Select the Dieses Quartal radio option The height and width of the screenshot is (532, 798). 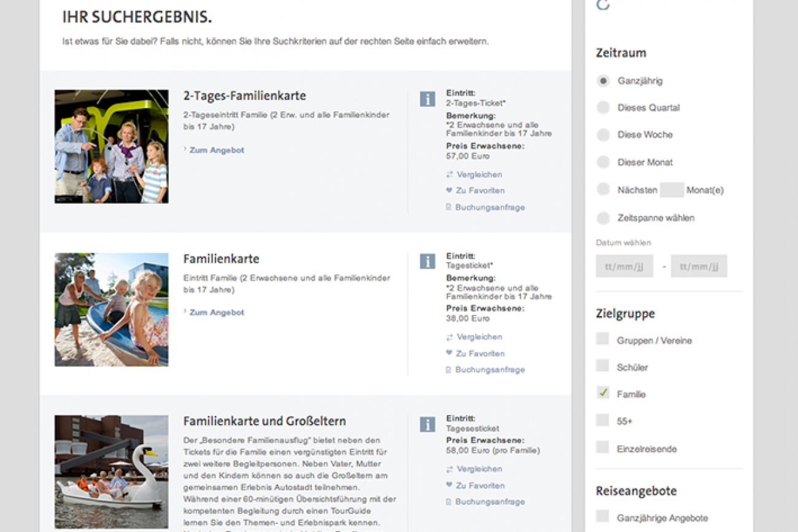coord(603,108)
